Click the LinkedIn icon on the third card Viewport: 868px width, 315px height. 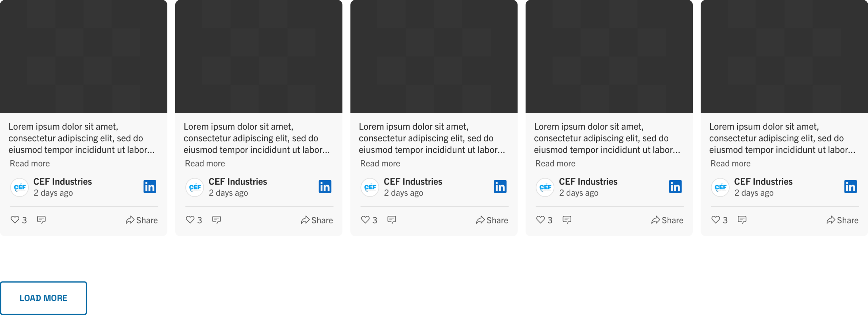point(500,187)
